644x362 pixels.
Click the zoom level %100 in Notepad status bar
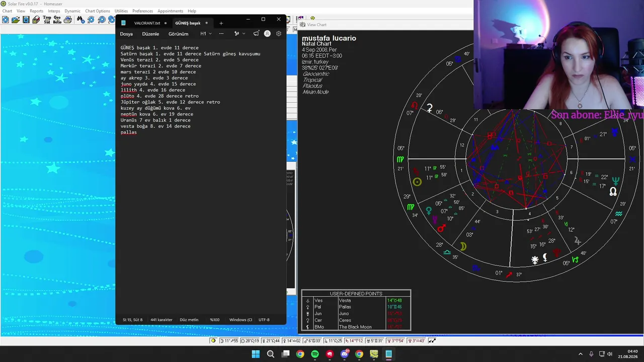coord(215,320)
